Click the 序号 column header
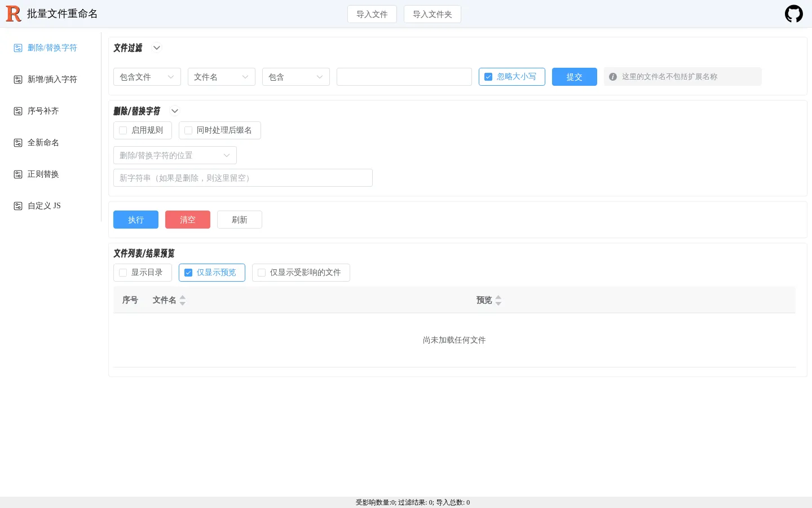 click(130, 300)
